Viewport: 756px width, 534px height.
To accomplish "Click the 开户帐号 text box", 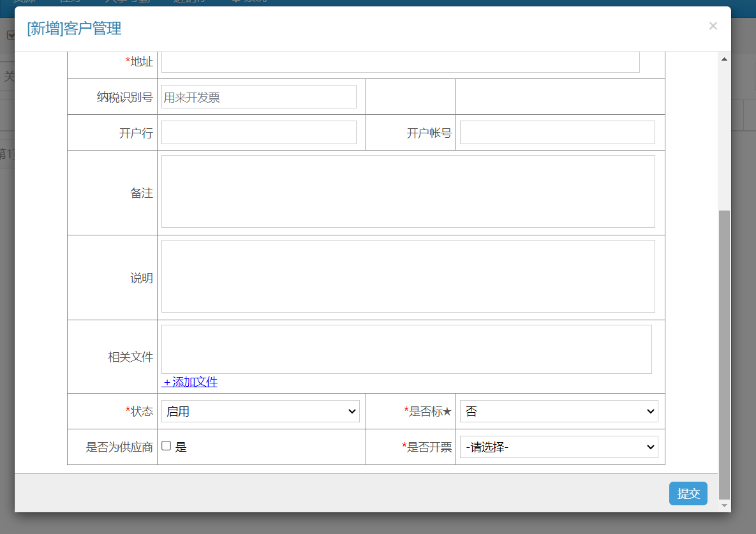I will [558, 133].
